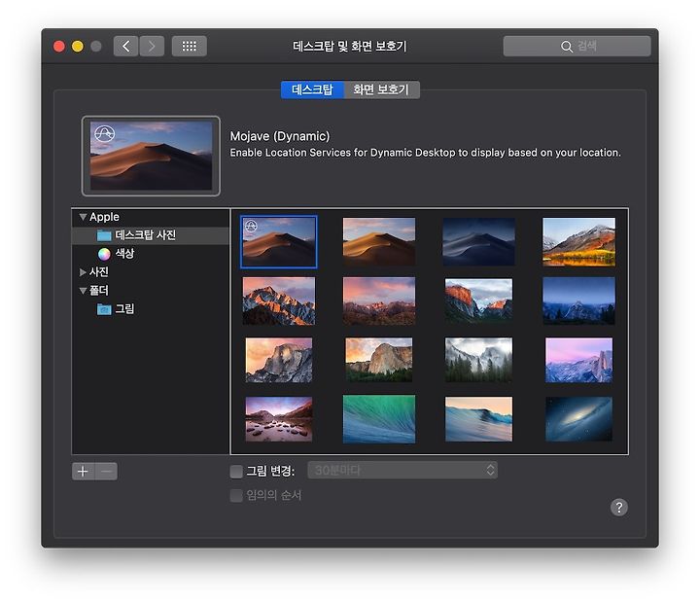Select El Capitan sunlit cliff thumbnail
This screenshot has height=602, width=700.
coord(478,300)
